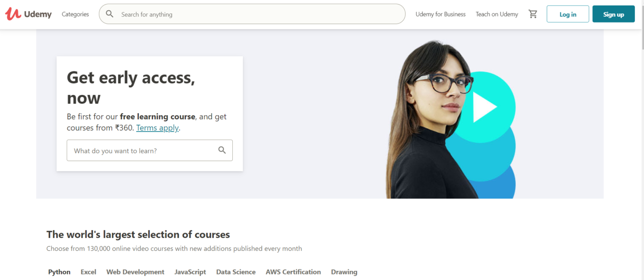This screenshot has height=280, width=644.
Task: Switch to the Web Development tab
Action: [135, 272]
